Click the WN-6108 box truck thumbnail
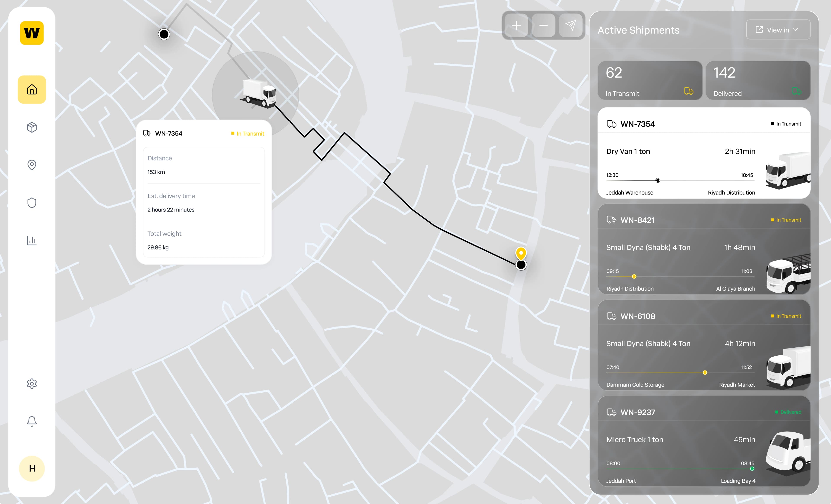Screen dimensions: 831x504 pyautogui.click(x=788, y=368)
